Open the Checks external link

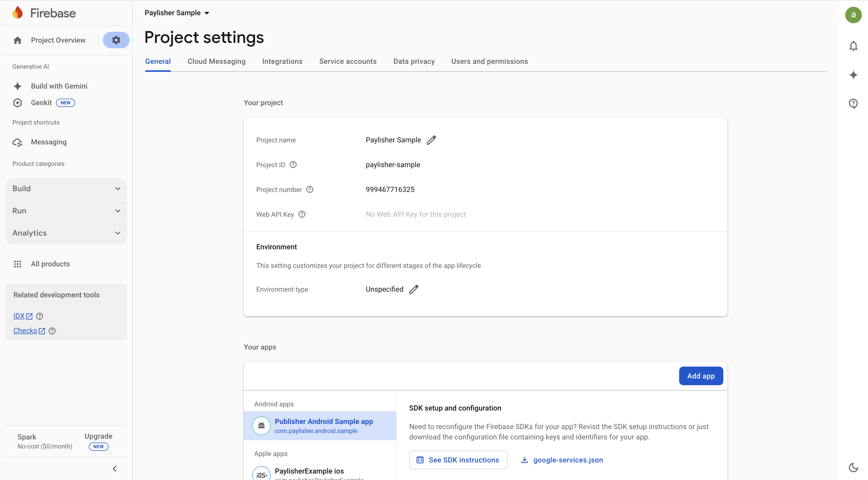(29, 331)
